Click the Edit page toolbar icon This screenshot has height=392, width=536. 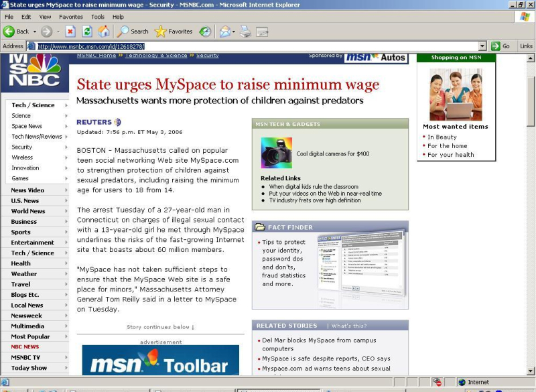262,31
